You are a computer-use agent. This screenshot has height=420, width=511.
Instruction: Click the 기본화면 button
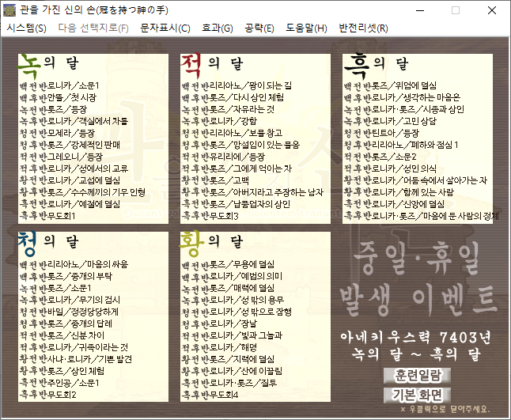pyautogui.click(x=418, y=395)
